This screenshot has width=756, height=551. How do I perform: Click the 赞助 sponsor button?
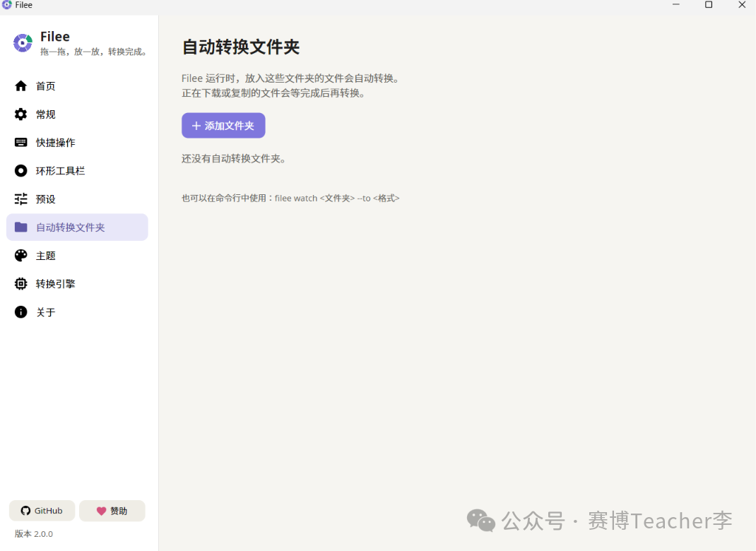[x=112, y=511]
